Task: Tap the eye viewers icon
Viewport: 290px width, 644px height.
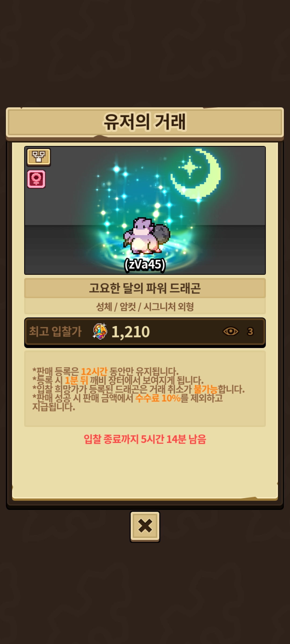Action: 231,332
